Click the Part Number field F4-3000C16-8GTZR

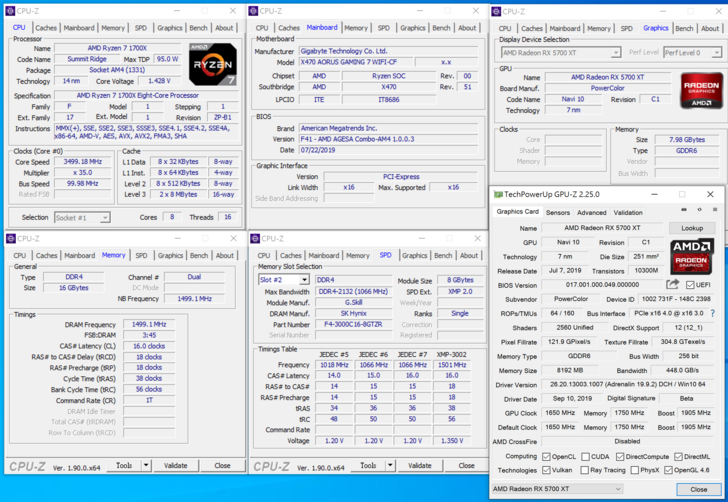pyautogui.click(x=354, y=324)
